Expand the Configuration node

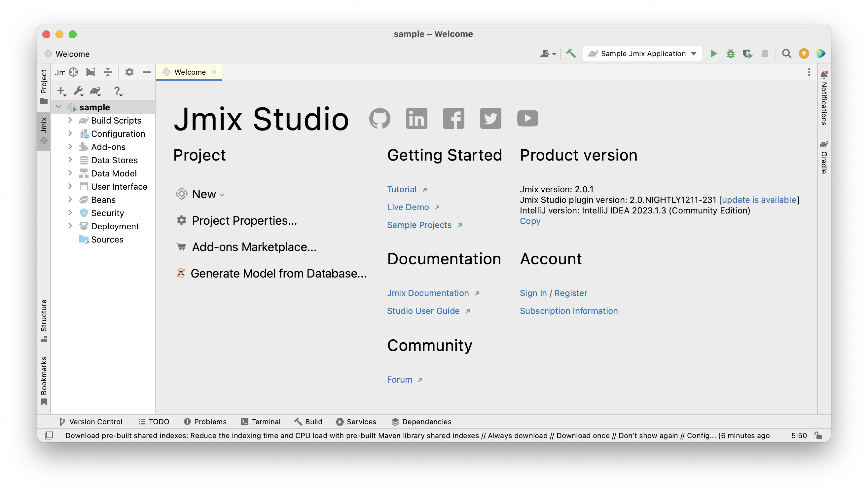pos(70,133)
